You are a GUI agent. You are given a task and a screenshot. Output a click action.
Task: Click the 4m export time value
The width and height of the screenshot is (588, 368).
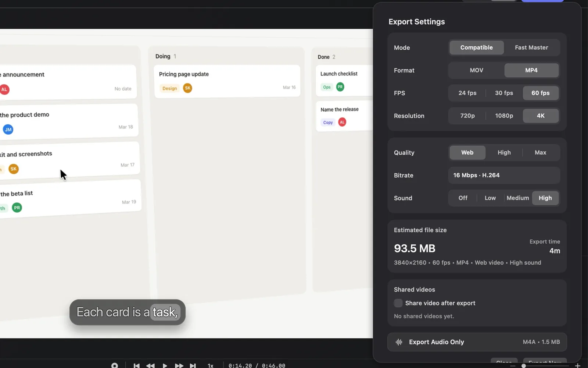[x=555, y=251]
